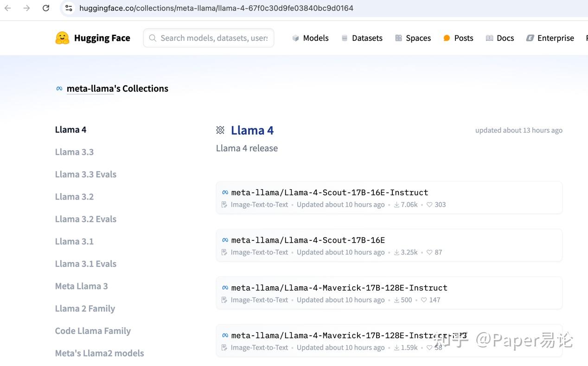The height and width of the screenshot is (366, 588).
Task: Focus the search models and datasets field
Action: point(213,38)
